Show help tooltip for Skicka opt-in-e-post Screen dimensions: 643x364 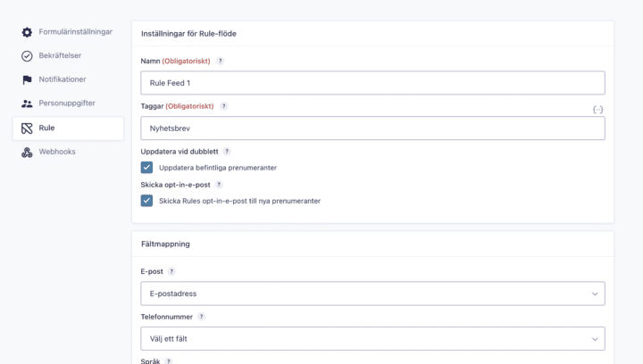[219, 185]
